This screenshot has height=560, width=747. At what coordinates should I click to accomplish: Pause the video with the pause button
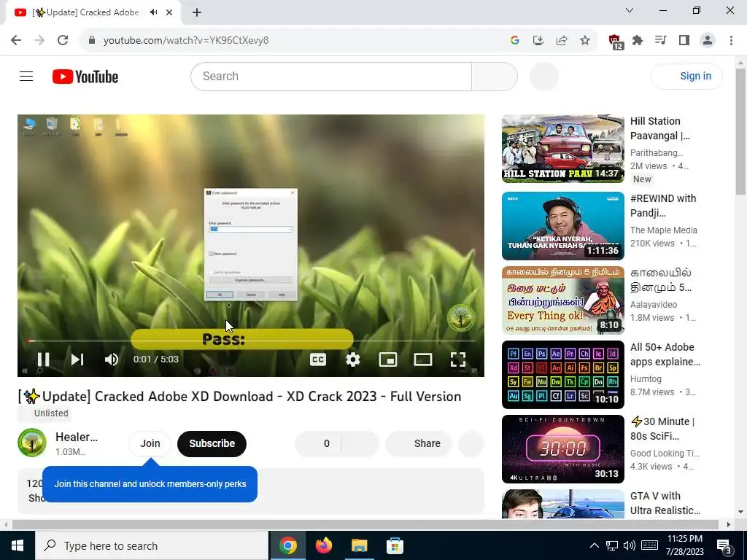point(43,359)
